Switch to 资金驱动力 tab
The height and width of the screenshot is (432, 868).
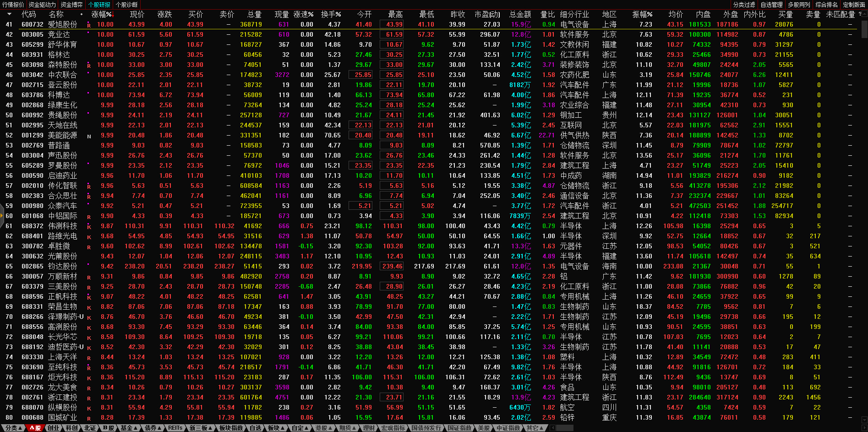click(x=42, y=5)
